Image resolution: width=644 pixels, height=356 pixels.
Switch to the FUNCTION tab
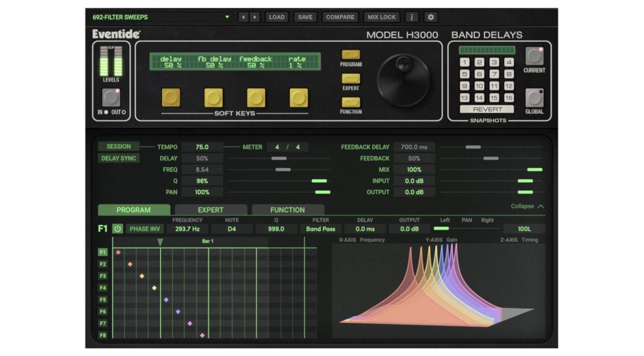point(288,209)
